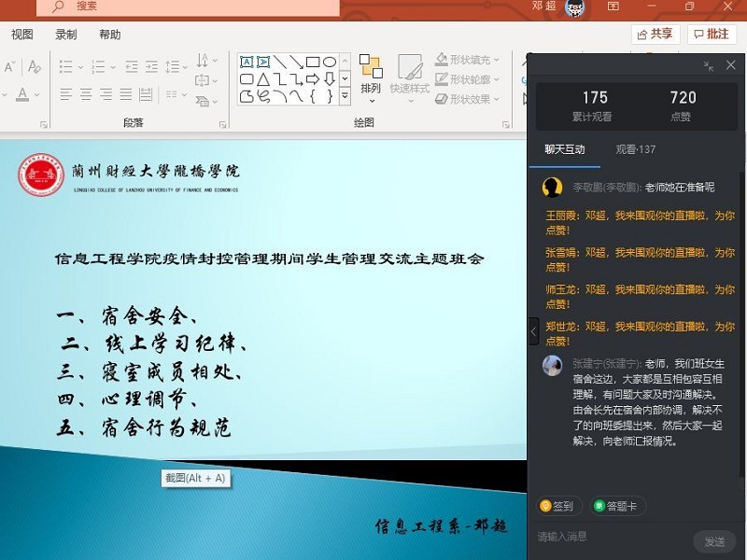The height and width of the screenshot is (560, 747).
Task: Click the 请输入消息 message input field
Action: click(607, 537)
